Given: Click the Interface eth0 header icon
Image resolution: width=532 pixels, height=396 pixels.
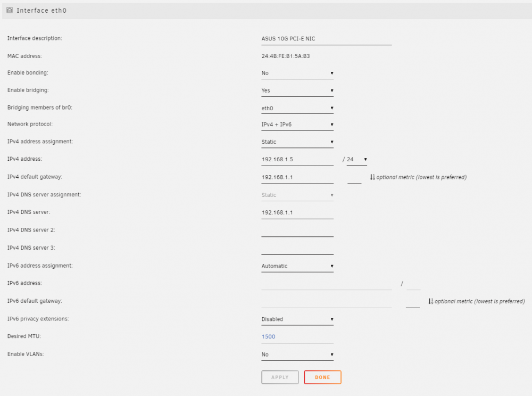Looking at the screenshot, I should [x=10, y=10].
